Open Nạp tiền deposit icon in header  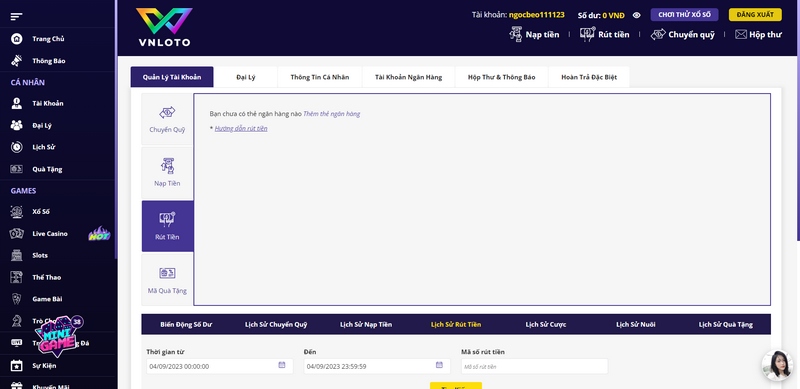point(515,34)
